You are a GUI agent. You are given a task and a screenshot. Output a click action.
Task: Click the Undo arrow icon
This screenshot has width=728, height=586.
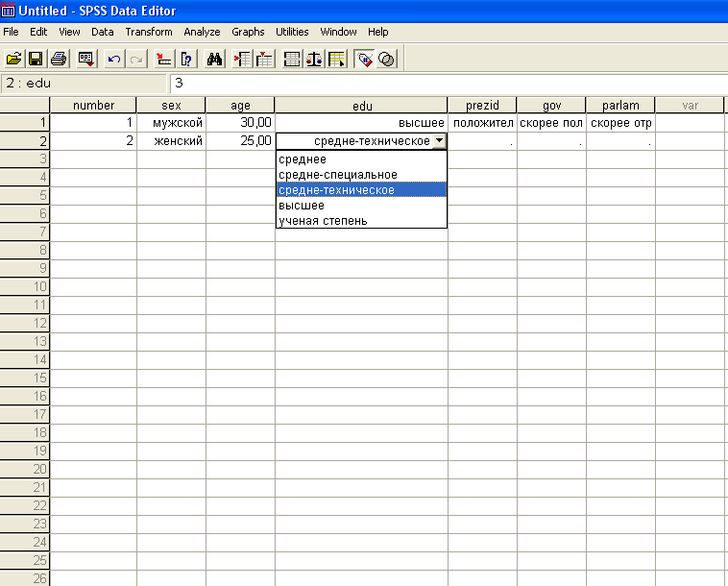[x=113, y=59]
